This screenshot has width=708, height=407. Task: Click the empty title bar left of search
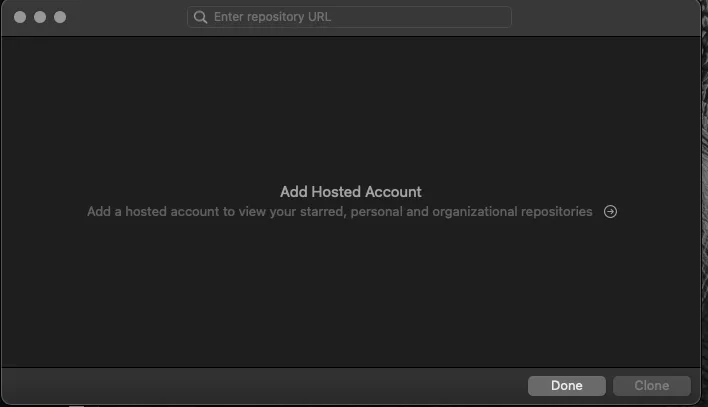[x=126, y=17]
